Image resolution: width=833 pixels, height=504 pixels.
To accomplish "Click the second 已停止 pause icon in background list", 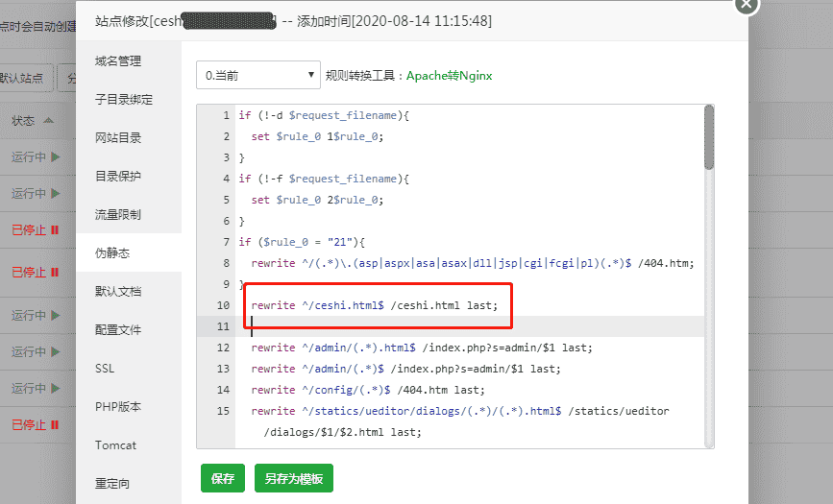I will point(55,273).
